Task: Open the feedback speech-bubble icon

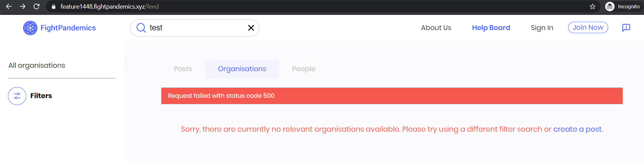Action: click(x=626, y=28)
